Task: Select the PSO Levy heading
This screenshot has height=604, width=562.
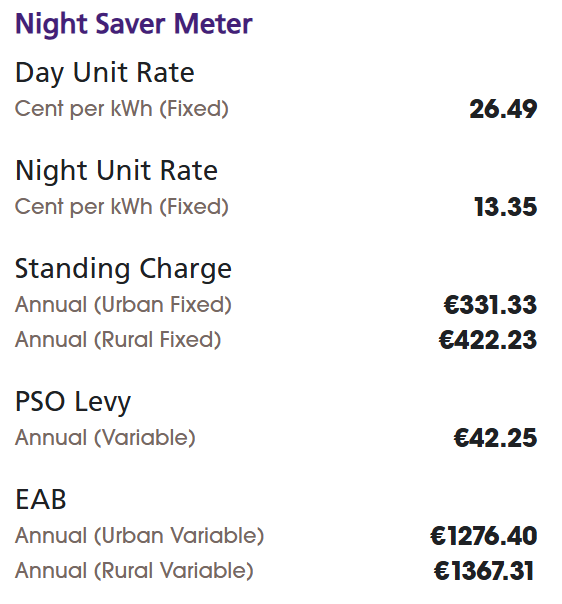Action: tap(73, 402)
